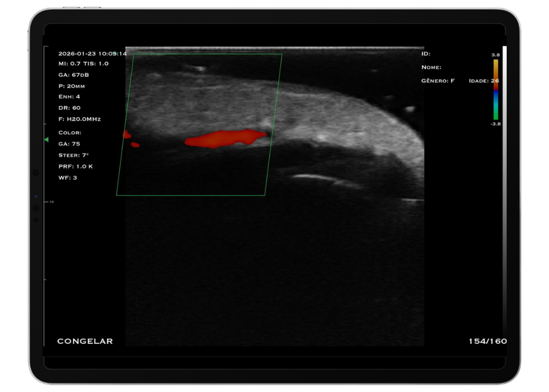Viewport: 549px width, 392px height.
Task: Click the P: 20mm depth parameter
Action: 71,86
